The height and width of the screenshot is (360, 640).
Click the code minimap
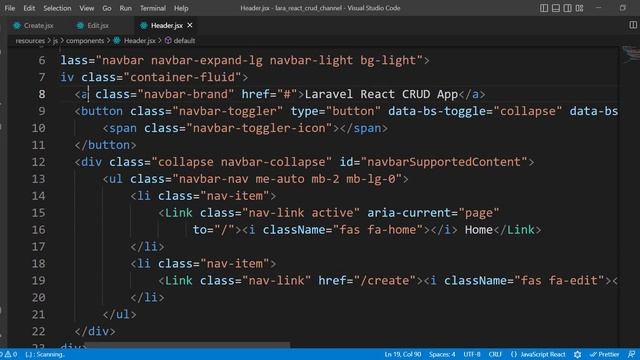tap(630, 54)
